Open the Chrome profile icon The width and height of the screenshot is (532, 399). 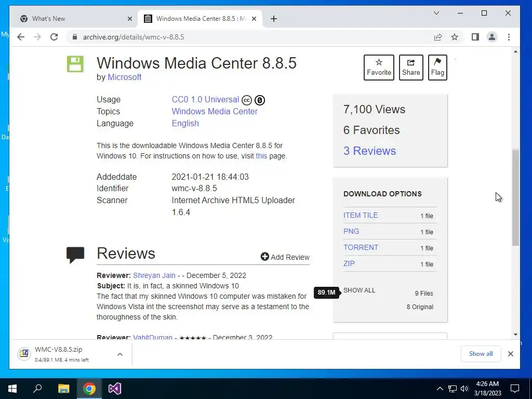492,37
